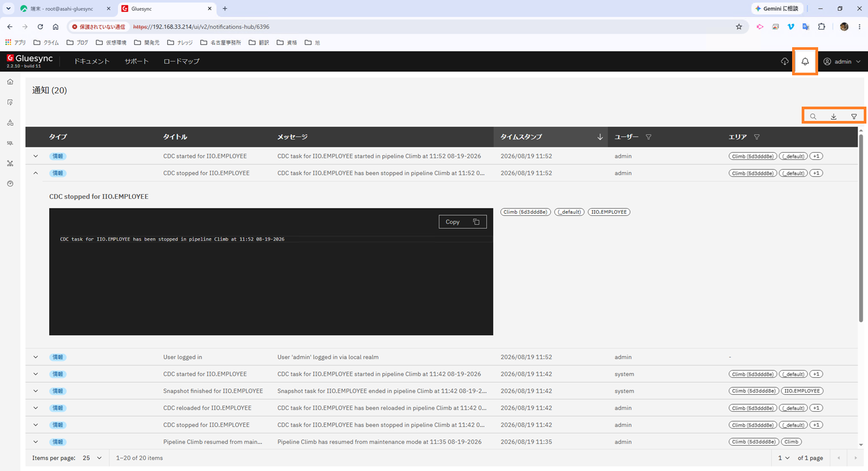Switch to the root@asahi-gluesync tab
Image resolution: width=868 pixels, height=471 pixels.
pos(65,8)
